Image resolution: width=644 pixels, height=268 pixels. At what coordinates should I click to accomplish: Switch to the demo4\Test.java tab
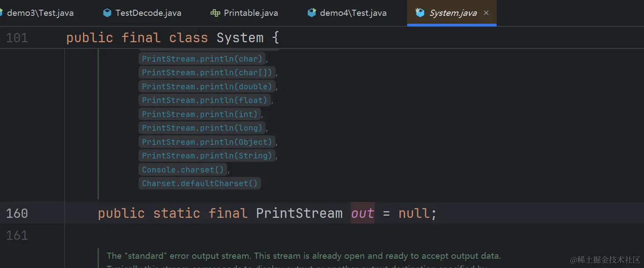click(x=347, y=13)
